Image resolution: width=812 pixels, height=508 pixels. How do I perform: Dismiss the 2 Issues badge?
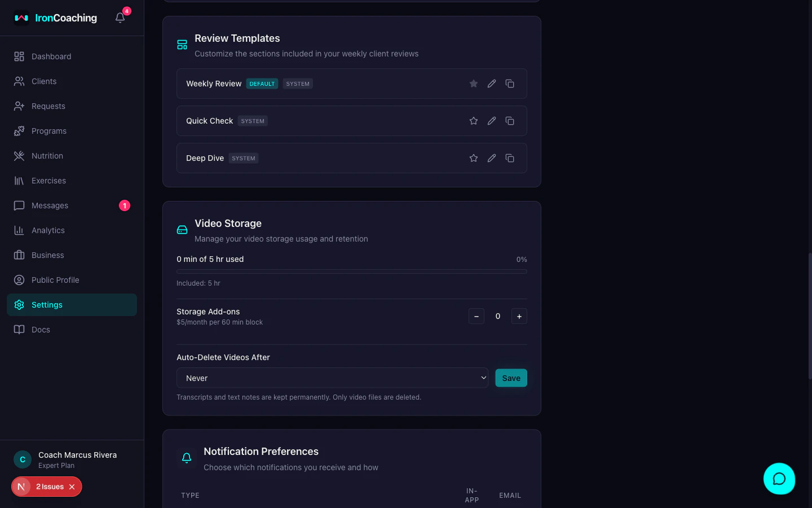(x=72, y=487)
